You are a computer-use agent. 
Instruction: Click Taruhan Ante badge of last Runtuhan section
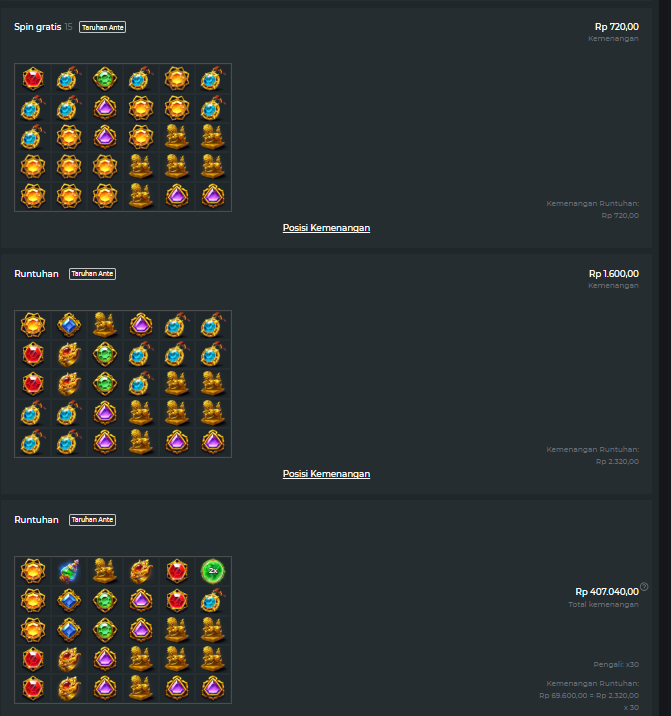tap(92, 520)
